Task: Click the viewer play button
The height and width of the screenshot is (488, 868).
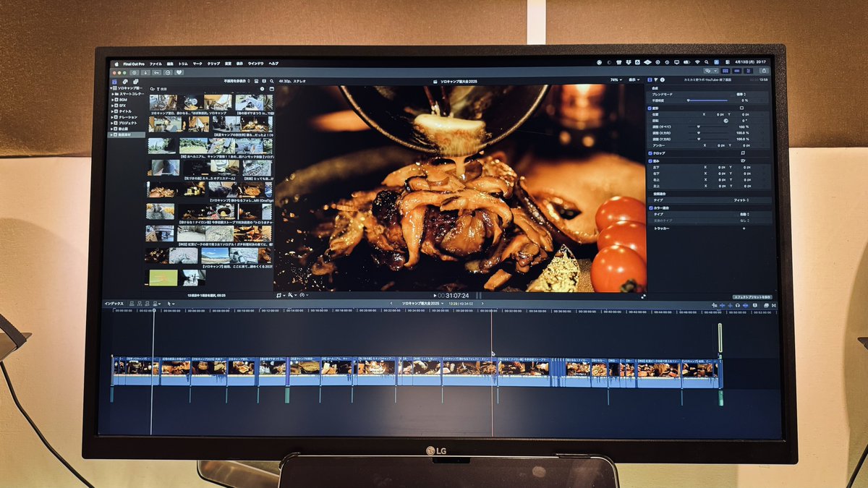Action: tap(435, 296)
